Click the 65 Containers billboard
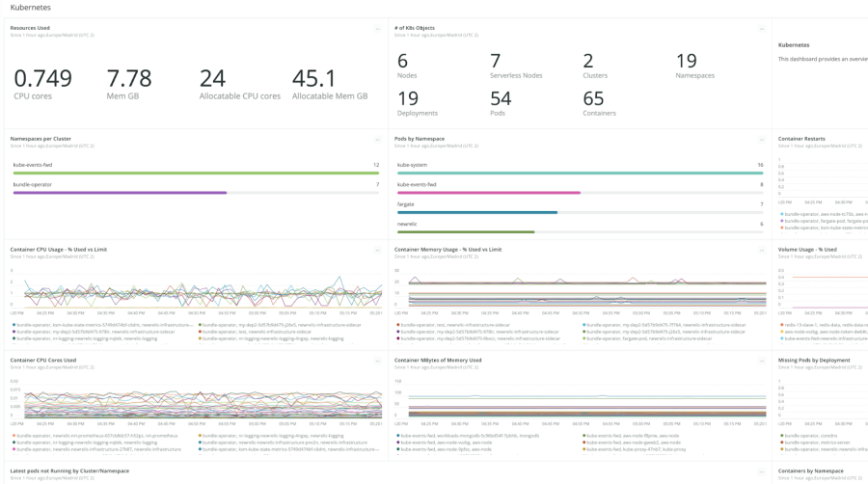The width and height of the screenshot is (868, 484). coord(599,103)
